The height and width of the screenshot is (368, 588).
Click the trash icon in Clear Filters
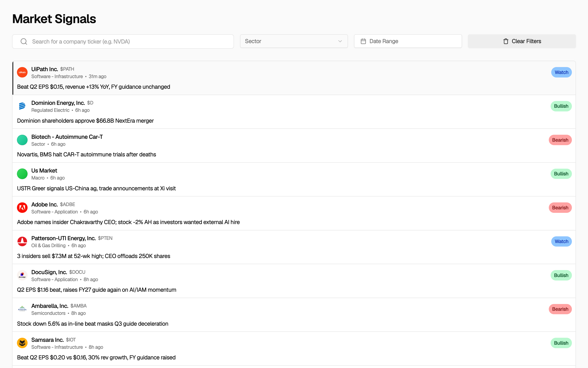coord(506,41)
